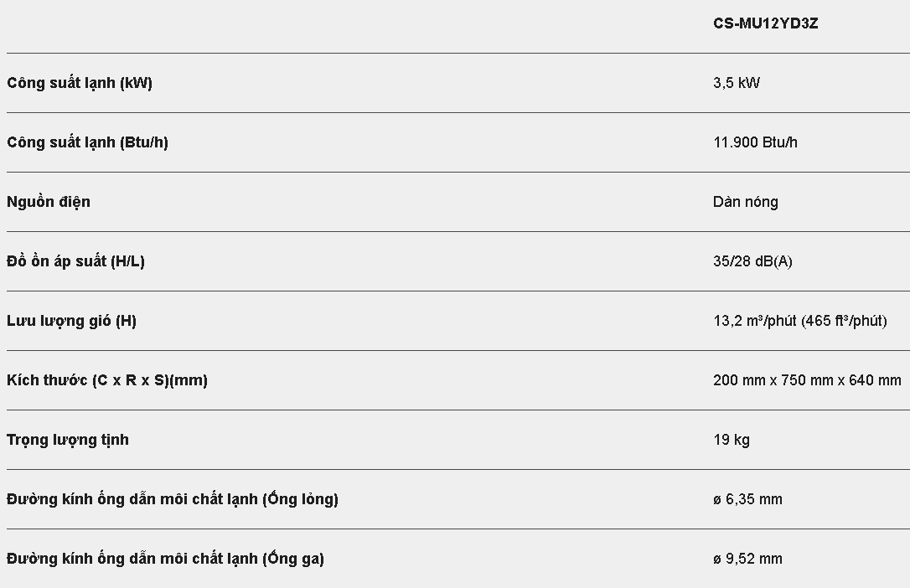Screen dimensions: 910x588
Task: Select the Kích thước (C x R x S)(mm) label
Action: coord(107,380)
